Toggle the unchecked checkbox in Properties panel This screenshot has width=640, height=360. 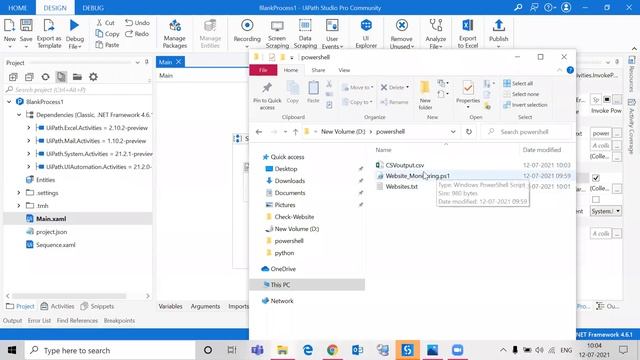click(596, 200)
